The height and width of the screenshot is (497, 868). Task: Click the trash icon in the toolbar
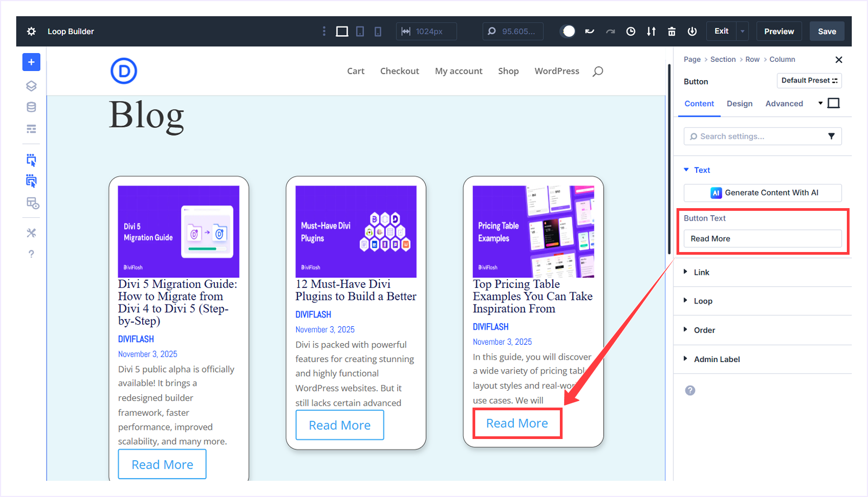tap(671, 31)
